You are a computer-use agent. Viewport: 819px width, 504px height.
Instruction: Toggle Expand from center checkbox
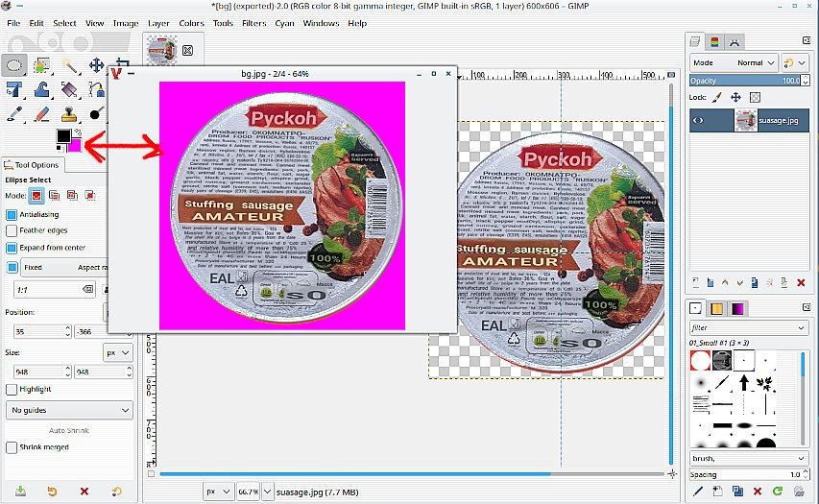point(12,248)
